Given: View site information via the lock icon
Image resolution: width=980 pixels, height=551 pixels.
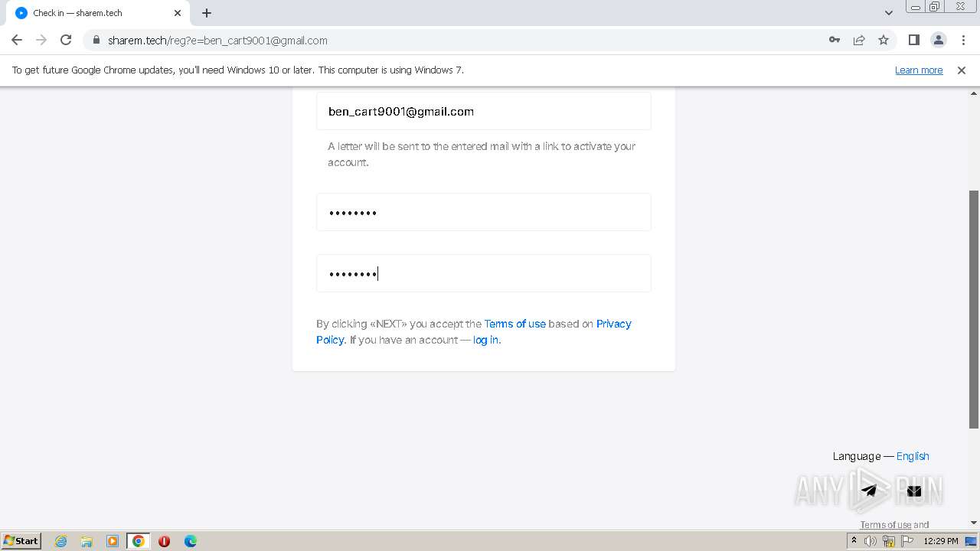Looking at the screenshot, I should click(x=96, y=40).
